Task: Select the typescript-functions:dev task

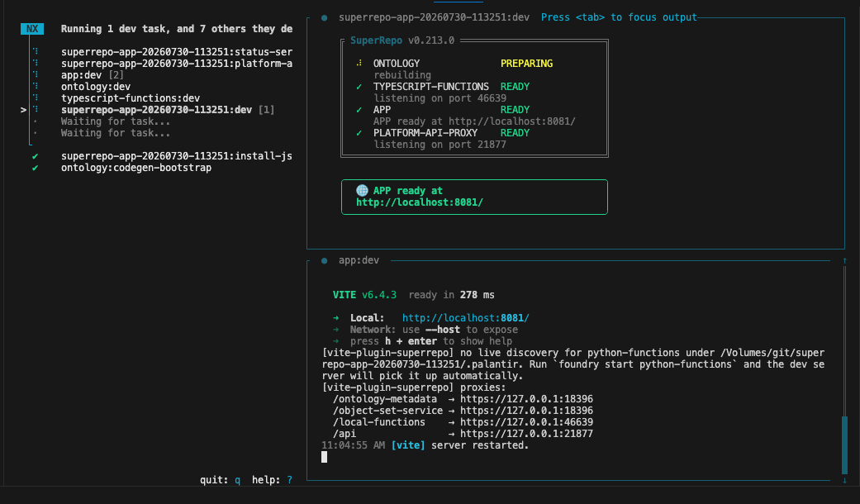Action: (131, 98)
